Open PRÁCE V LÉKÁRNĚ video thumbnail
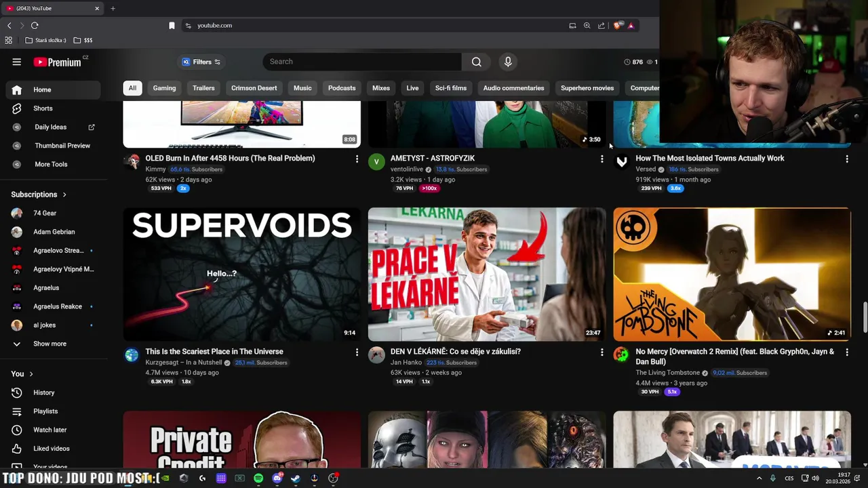The image size is (868, 488). pos(487,274)
